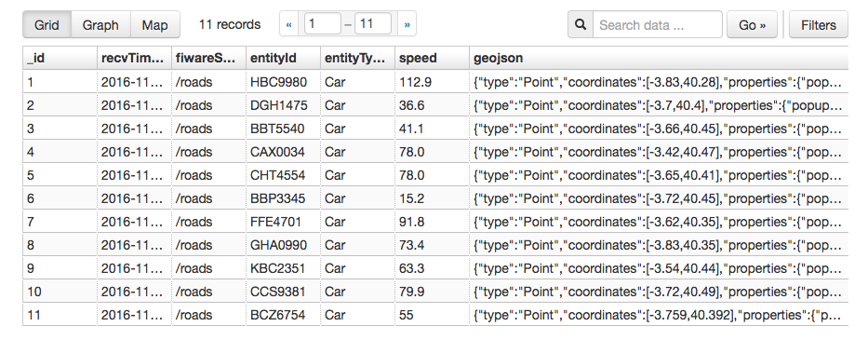The image size is (868, 340).
Task: Select entityId cell CHT4554
Action: click(x=283, y=175)
